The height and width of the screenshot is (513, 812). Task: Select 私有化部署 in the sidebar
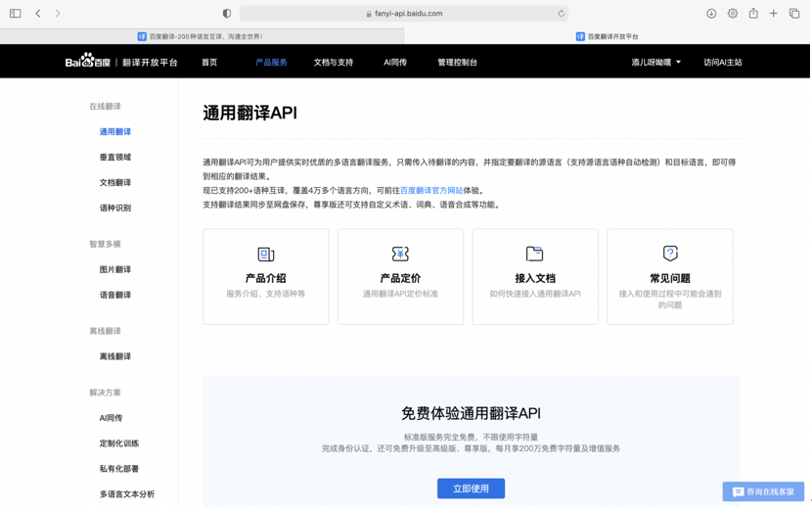click(x=119, y=469)
